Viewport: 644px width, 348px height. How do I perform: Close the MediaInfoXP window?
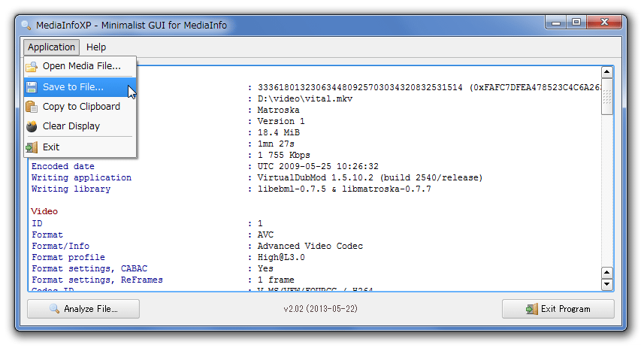coord(604,23)
